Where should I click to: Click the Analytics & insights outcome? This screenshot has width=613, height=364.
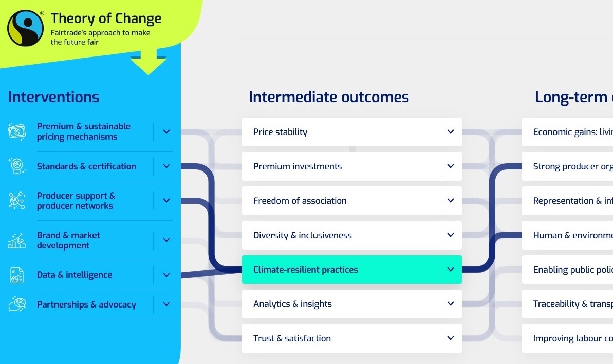tap(352, 304)
